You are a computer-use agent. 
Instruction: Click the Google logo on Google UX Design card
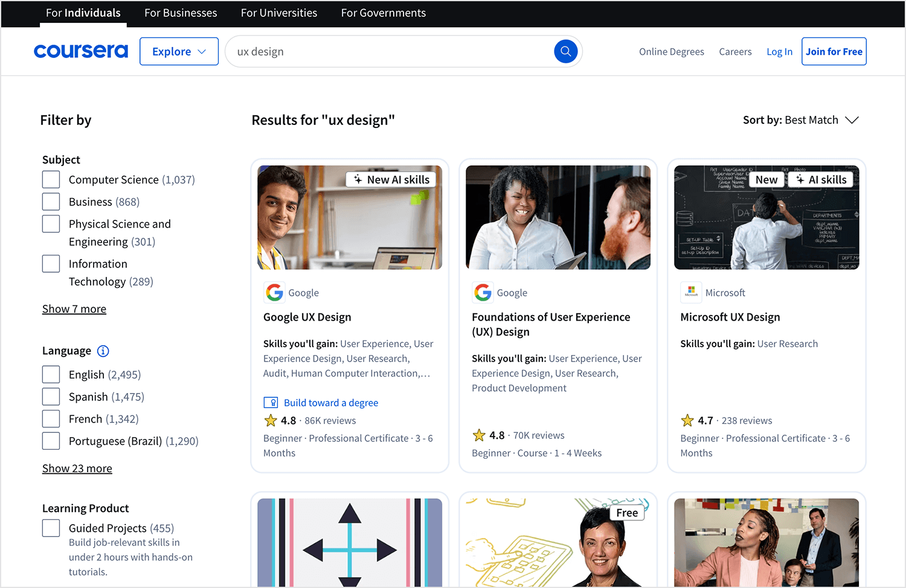coord(275,293)
